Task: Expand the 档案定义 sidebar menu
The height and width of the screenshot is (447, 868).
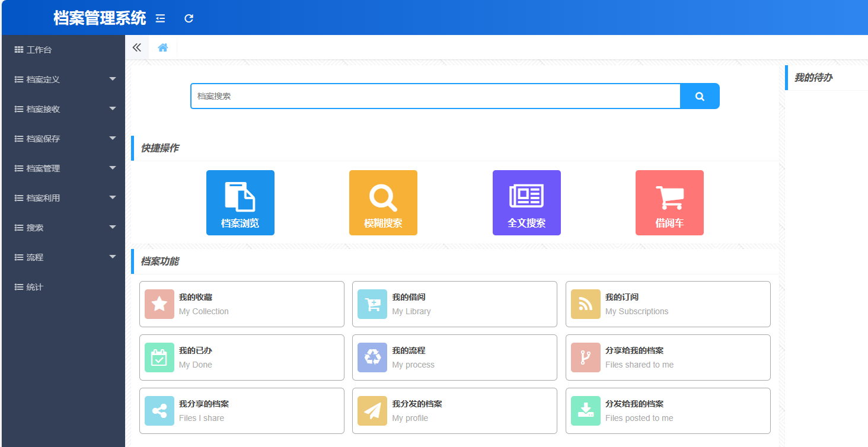Action: click(63, 79)
